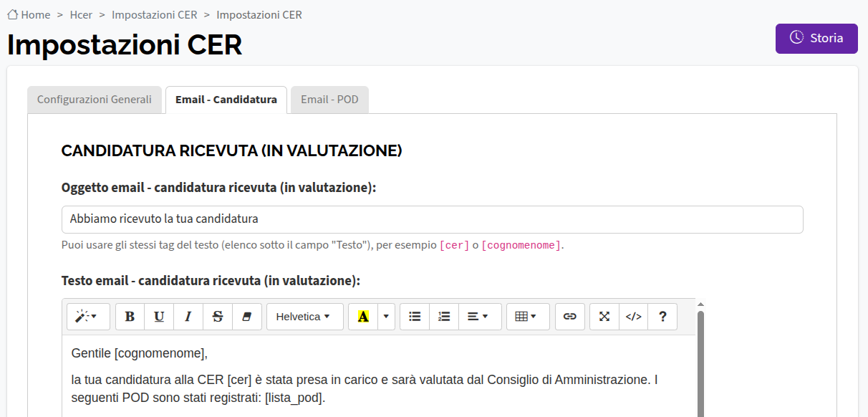This screenshot has width=868, height=417.
Task: Click the 'Gentile [cognomenome],' line
Action: pyautogui.click(x=139, y=353)
